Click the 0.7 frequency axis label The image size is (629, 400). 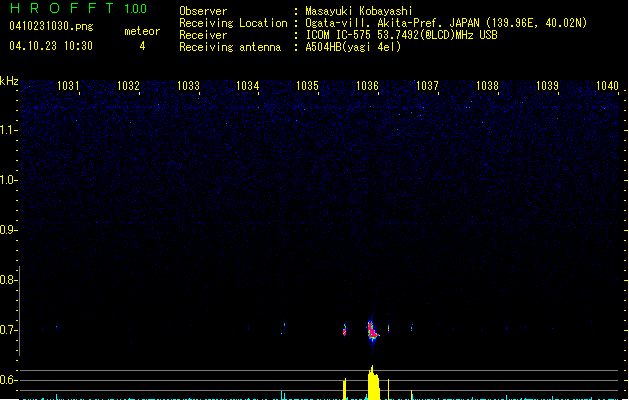[x=8, y=330]
